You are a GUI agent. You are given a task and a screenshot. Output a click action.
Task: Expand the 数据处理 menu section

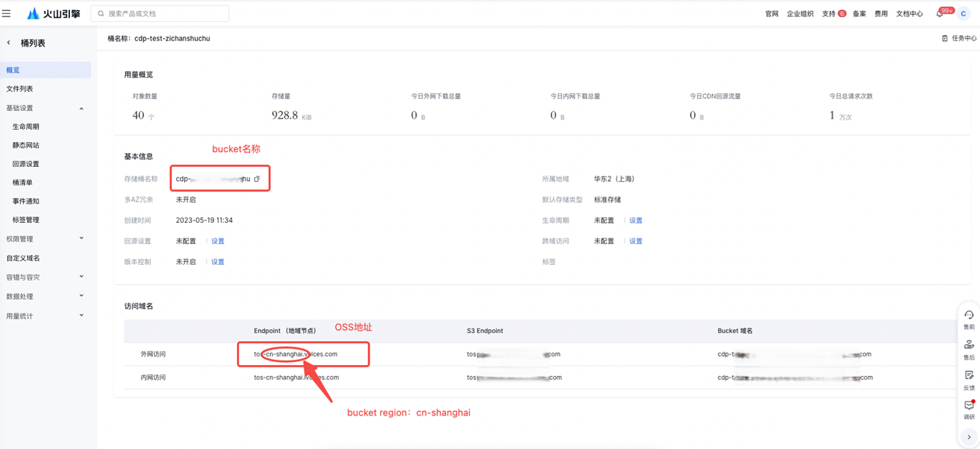tap(82, 296)
